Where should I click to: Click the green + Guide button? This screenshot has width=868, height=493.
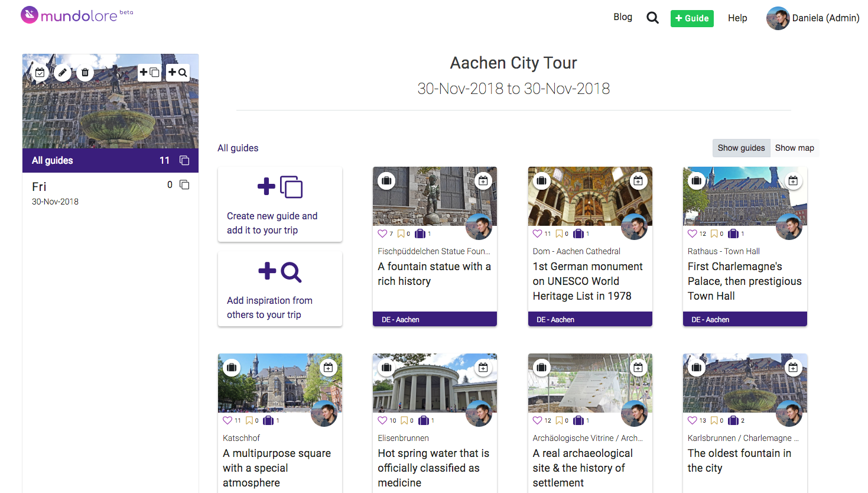692,18
